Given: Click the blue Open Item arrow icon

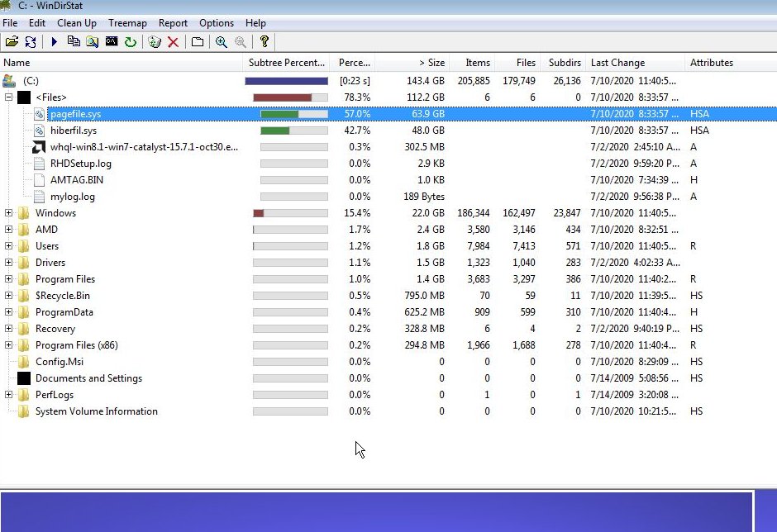Looking at the screenshot, I should [x=54, y=41].
